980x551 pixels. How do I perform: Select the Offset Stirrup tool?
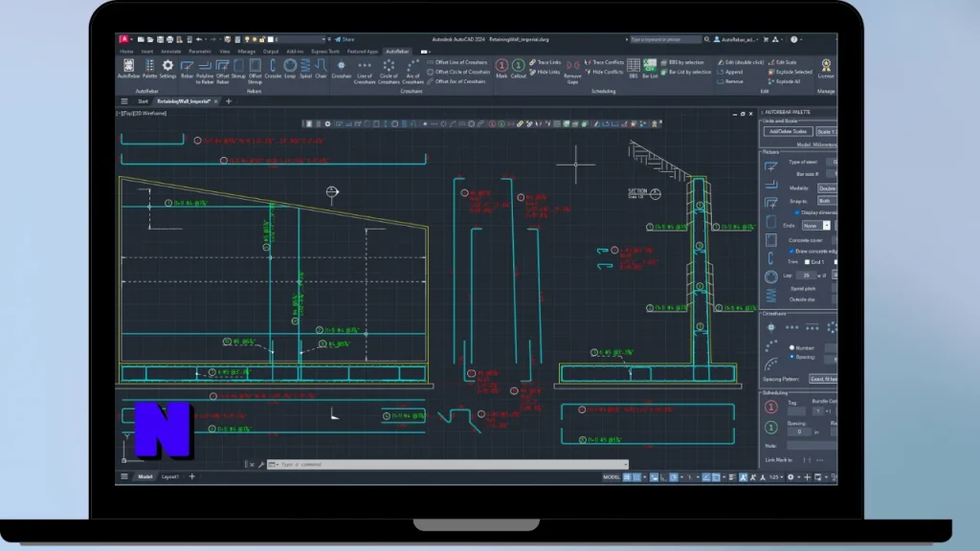[x=255, y=71]
